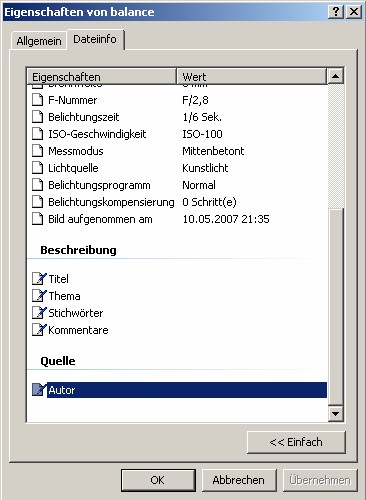Image resolution: width=366 pixels, height=500 pixels.
Task: Click the vertical scrollbar thumb
Action: click(x=335, y=307)
